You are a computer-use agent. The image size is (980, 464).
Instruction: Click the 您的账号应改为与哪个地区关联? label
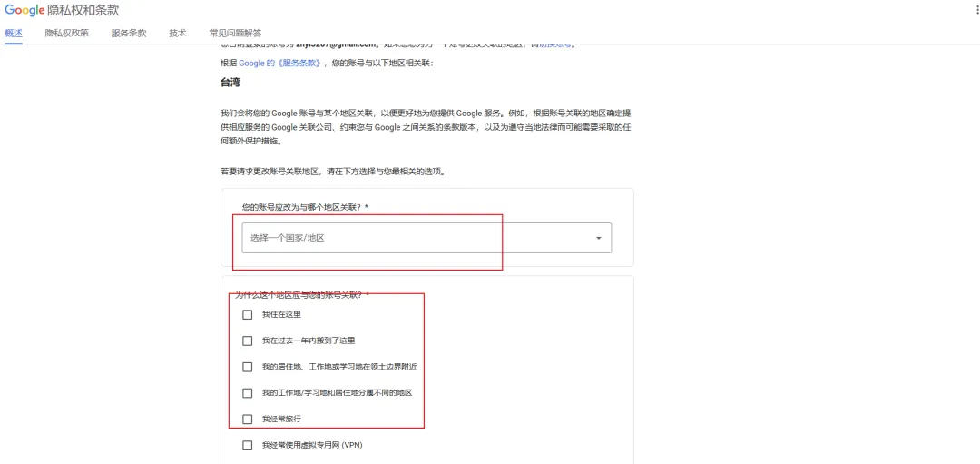click(x=304, y=207)
